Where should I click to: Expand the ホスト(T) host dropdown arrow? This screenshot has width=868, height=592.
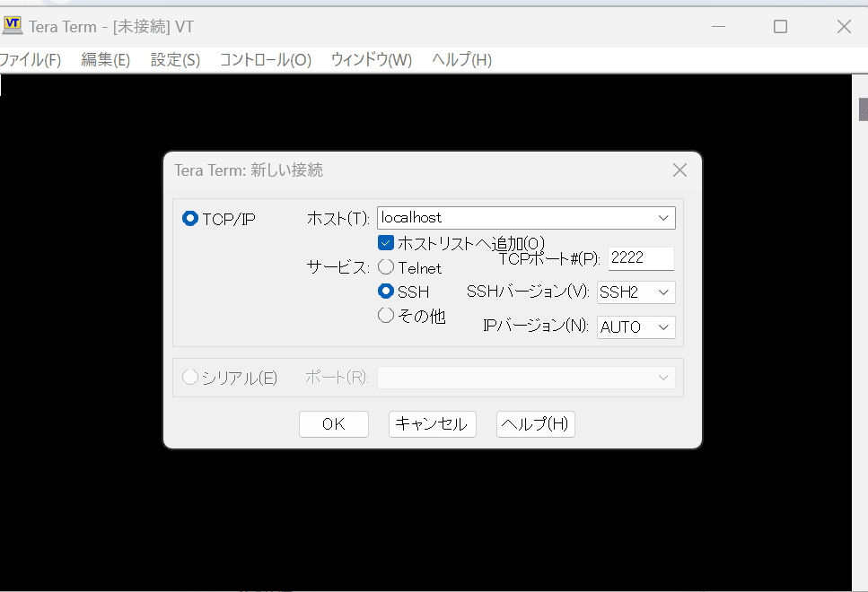pos(663,218)
